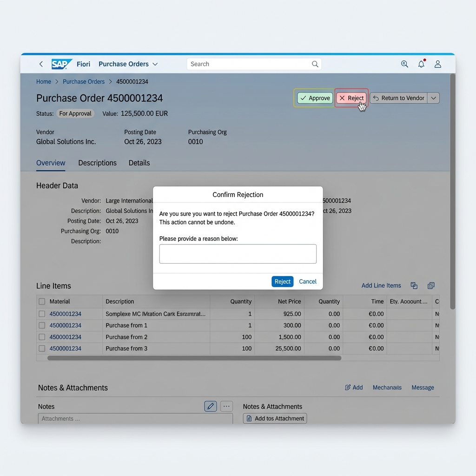The width and height of the screenshot is (476, 476).
Task: Click the Notes Attachments input field
Action: [x=135, y=418]
